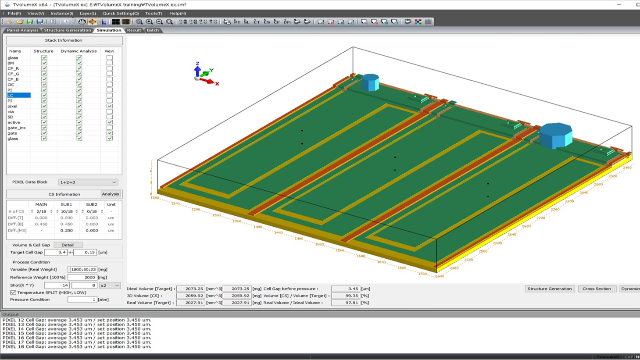Click the Target Cell Gap 3.4 field

point(56,252)
